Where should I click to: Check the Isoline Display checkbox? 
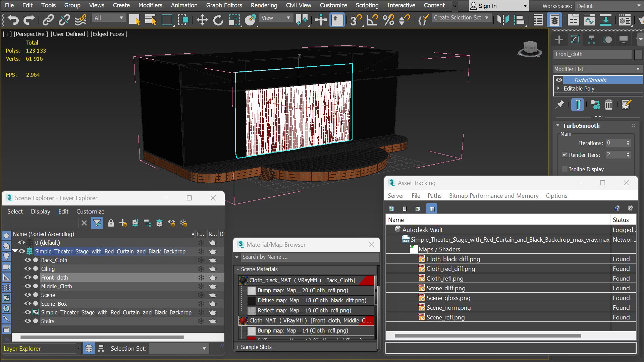pos(565,169)
